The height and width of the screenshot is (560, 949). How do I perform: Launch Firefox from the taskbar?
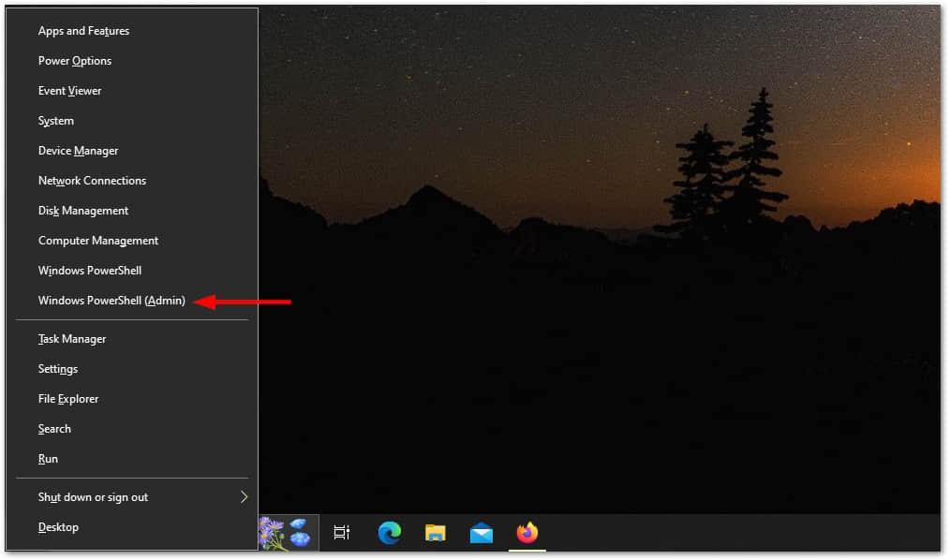[527, 533]
